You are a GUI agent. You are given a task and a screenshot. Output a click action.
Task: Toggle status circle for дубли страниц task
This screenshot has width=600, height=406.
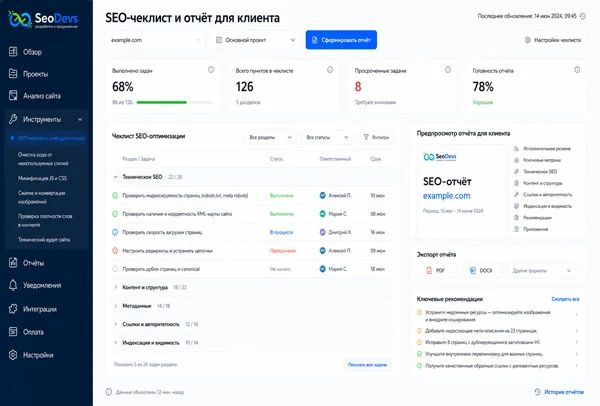(115, 269)
